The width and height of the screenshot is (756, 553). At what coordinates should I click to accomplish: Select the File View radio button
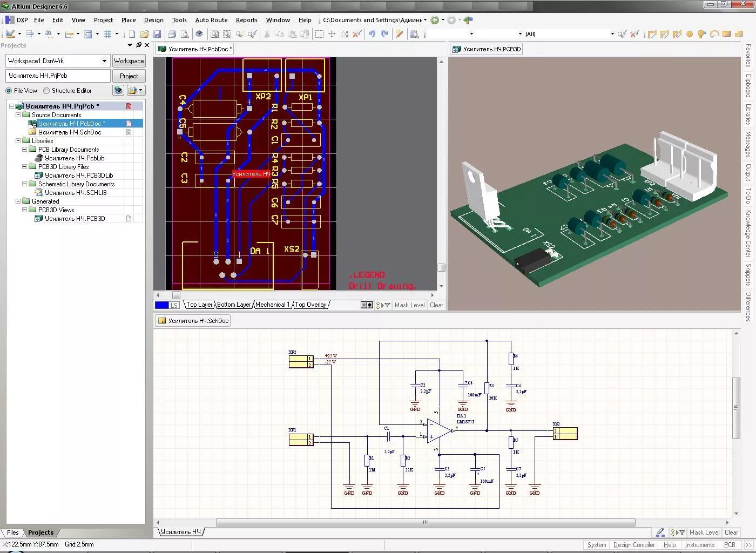pyautogui.click(x=9, y=91)
